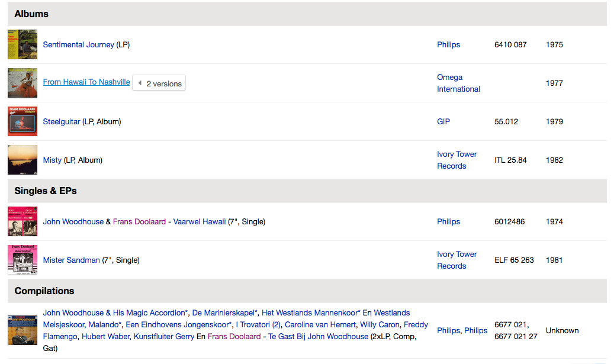Open the Misty release link

pos(52,160)
